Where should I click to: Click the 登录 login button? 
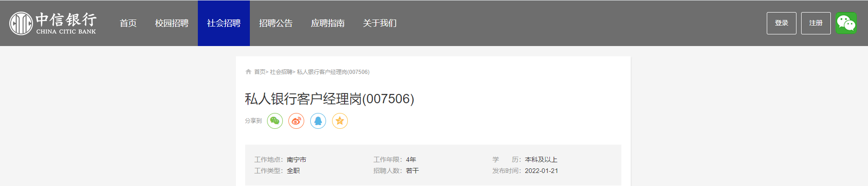[x=782, y=23]
